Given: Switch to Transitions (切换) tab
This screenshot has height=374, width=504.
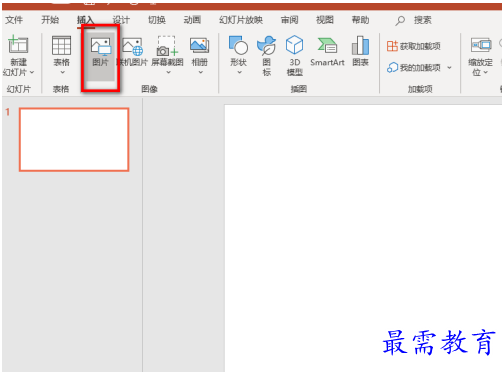Looking at the screenshot, I should click(157, 20).
